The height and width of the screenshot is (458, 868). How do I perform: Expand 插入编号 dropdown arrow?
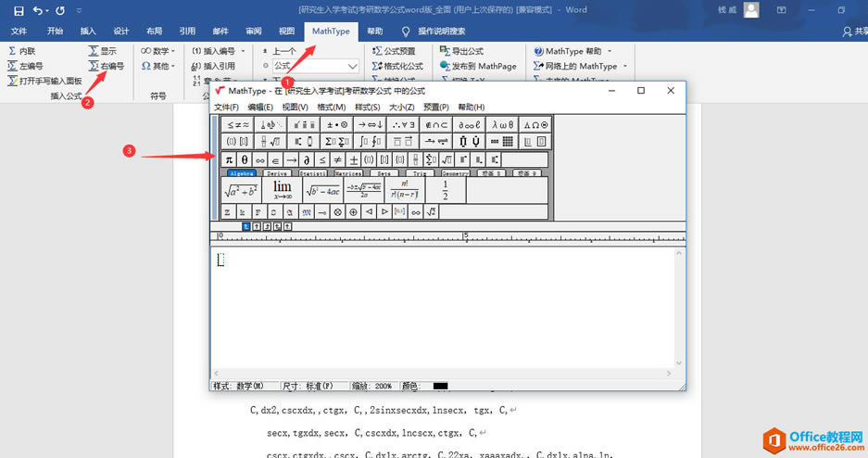(x=243, y=51)
